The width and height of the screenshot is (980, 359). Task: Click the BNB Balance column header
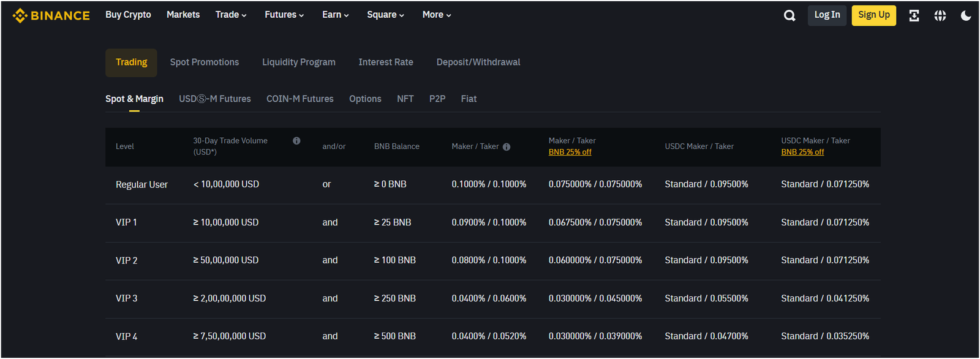coord(397,146)
